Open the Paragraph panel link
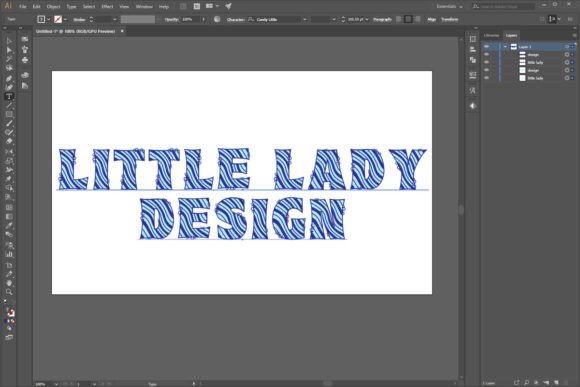The image size is (580, 387). coord(382,19)
